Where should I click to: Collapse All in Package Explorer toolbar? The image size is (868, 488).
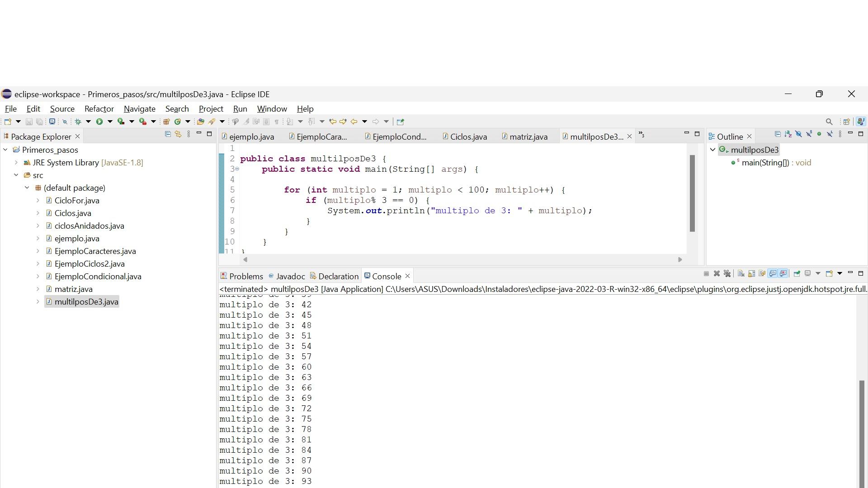(x=168, y=134)
